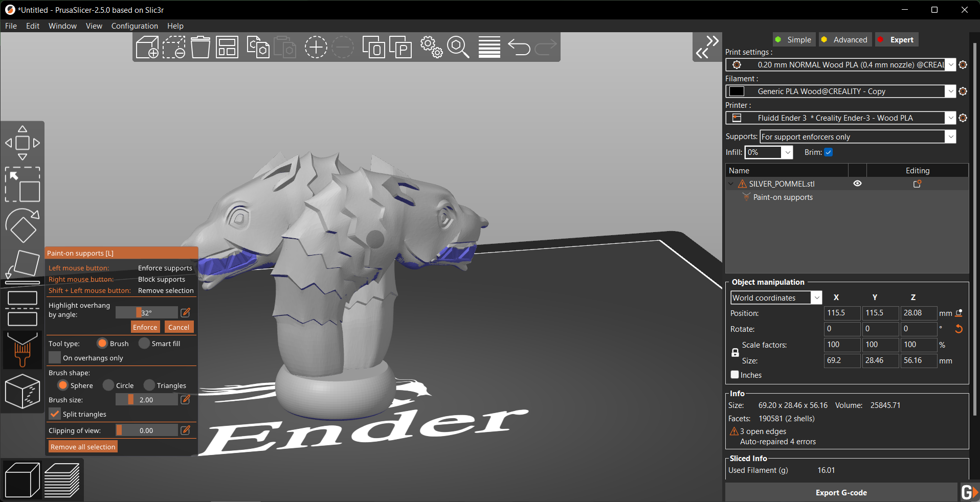This screenshot has height=502, width=980.
Task: Switch to Simple mode
Action: pos(793,40)
